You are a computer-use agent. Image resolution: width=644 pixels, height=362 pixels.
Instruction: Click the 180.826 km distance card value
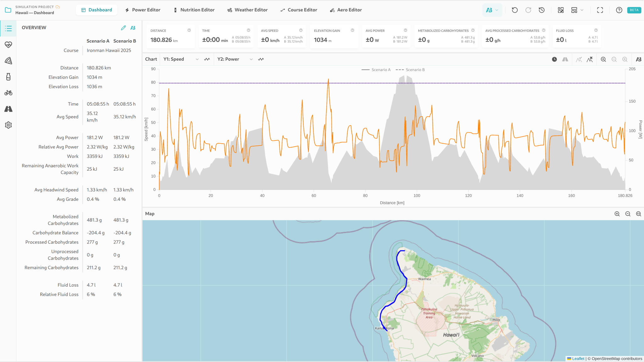pyautogui.click(x=164, y=40)
